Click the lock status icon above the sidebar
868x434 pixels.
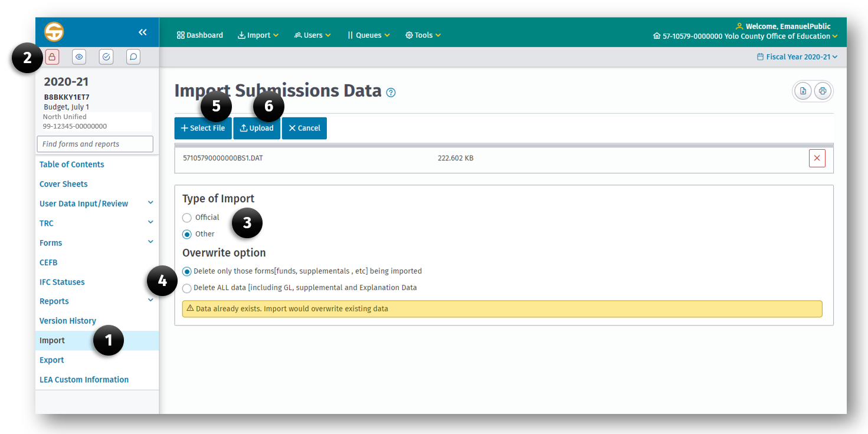[52, 57]
